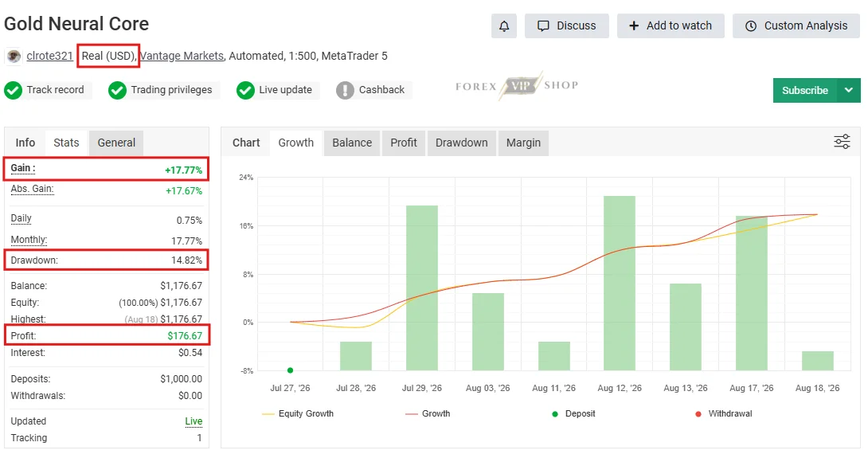
Task: Toggle Deposit legend marker
Action: tap(573, 413)
